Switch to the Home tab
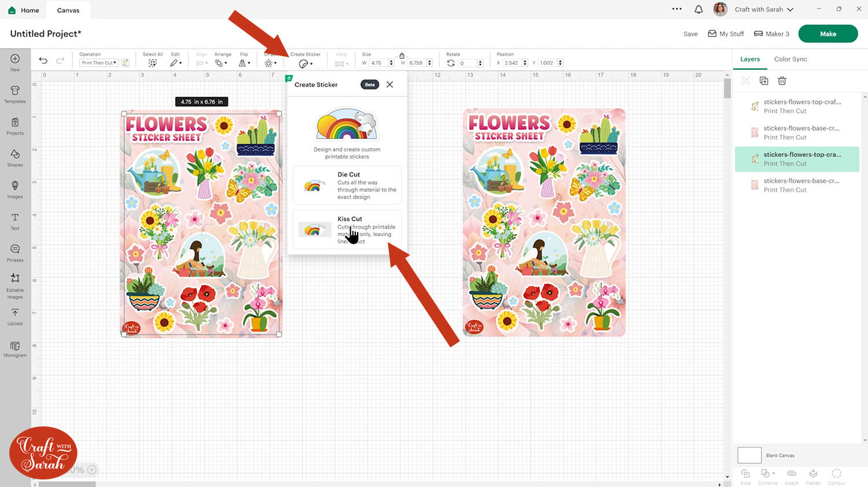The image size is (868, 487). tap(24, 10)
